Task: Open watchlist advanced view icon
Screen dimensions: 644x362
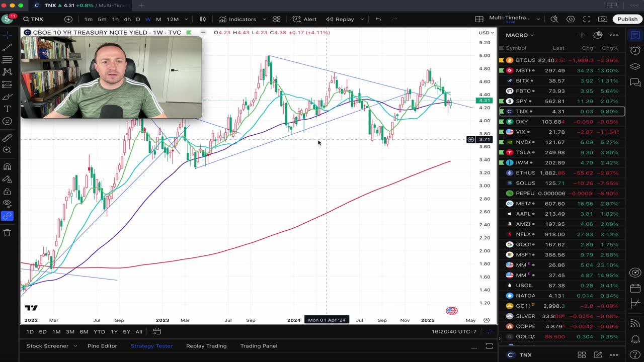Action: (x=598, y=35)
